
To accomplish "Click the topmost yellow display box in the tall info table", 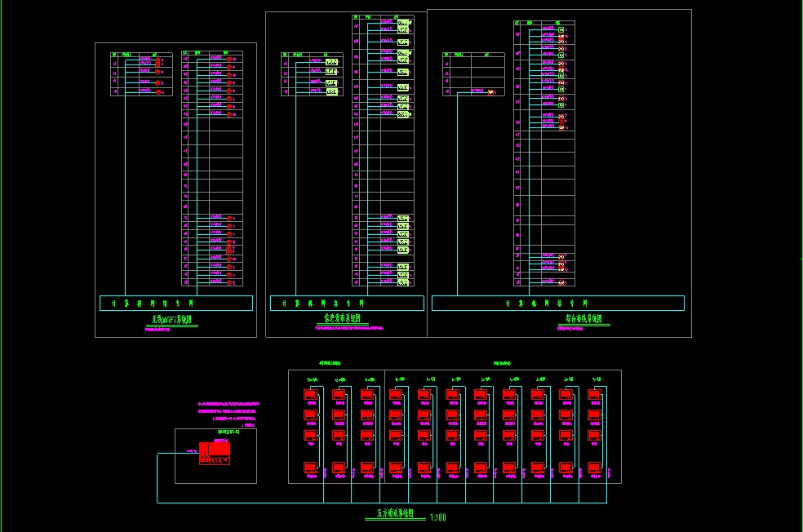I will 403,21.
